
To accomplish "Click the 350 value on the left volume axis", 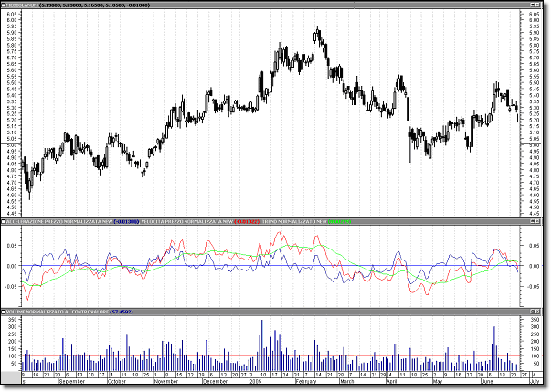I will 14,318.
